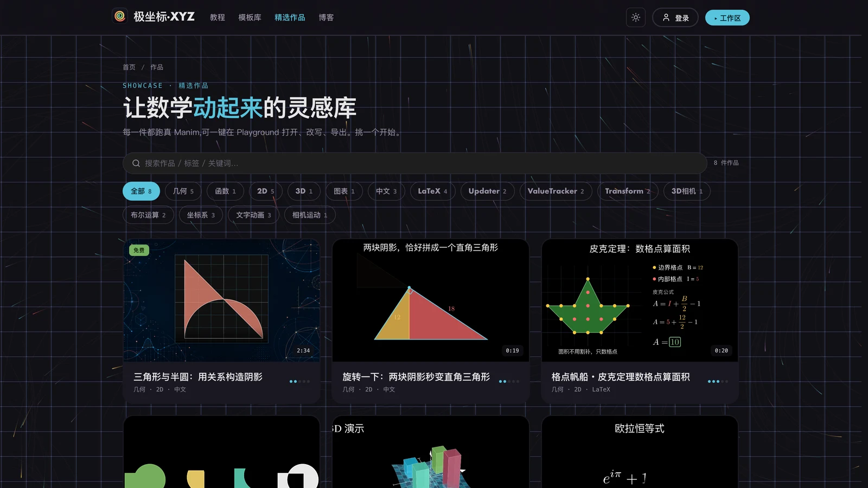Image resolution: width=868 pixels, height=488 pixels.
Task: Open the 两块阴影 right triangle video thumbnail
Action: coord(431,300)
